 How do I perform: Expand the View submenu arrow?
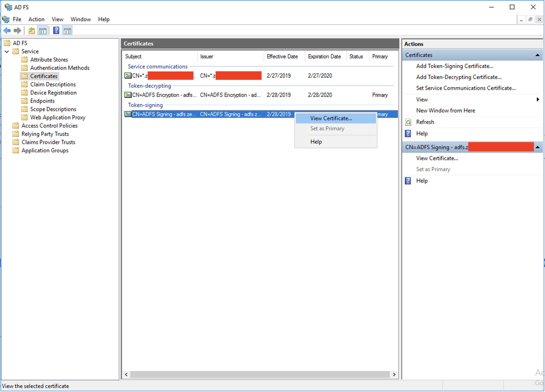pyautogui.click(x=538, y=100)
